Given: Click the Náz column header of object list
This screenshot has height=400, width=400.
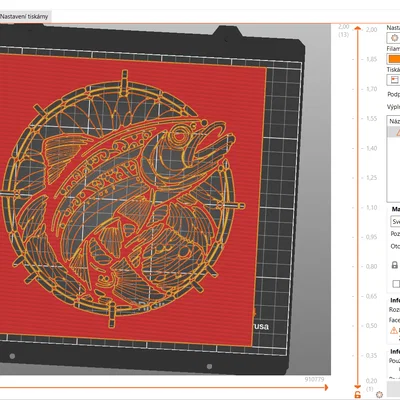Looking at the screenshot, I should 394,121.
